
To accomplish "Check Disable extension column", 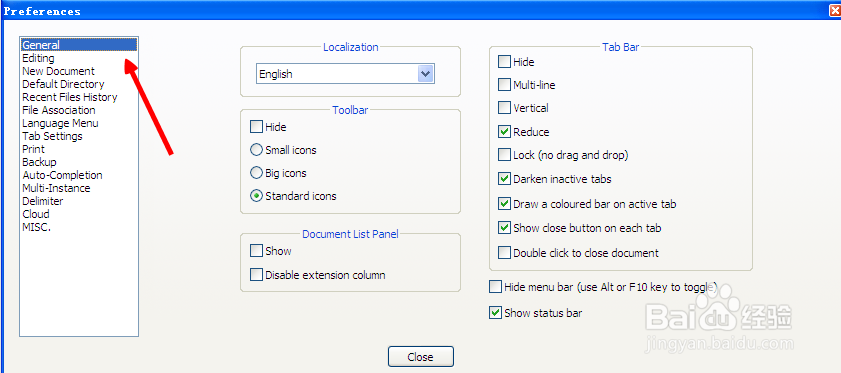I will click(x=256, y=275).
